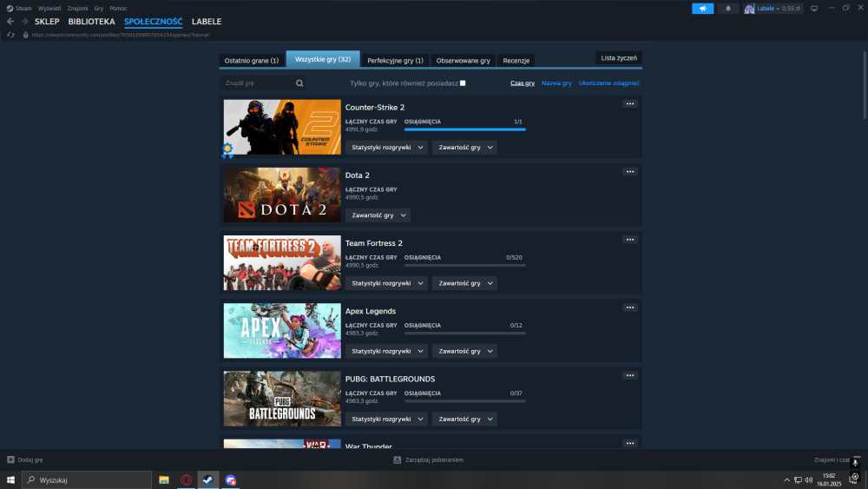The width and height of the screenshot is (868, 489).
Task: Open the Recenzje tab
Action: (x=516, y=60)
